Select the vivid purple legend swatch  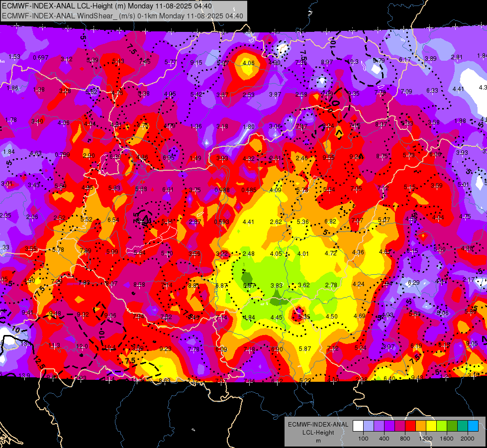point(390,426)
